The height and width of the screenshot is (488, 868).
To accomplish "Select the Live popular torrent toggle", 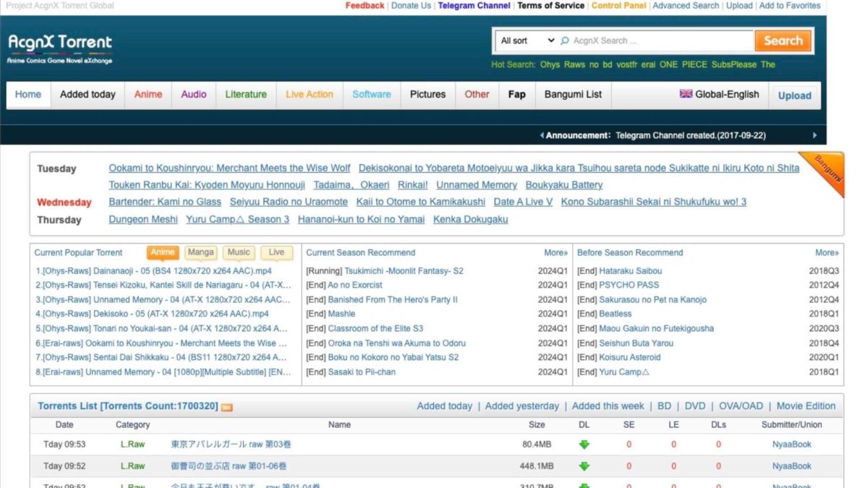I will (276, 252).
